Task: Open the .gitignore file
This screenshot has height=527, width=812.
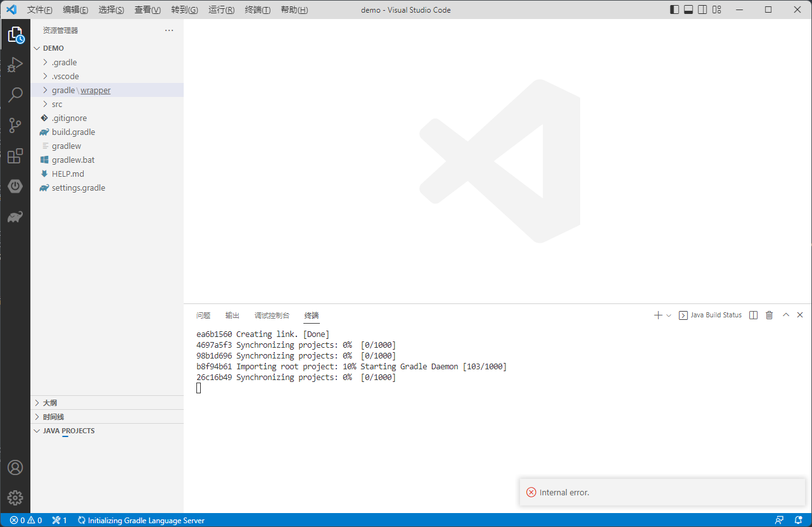Action: (x=107, y=118)
